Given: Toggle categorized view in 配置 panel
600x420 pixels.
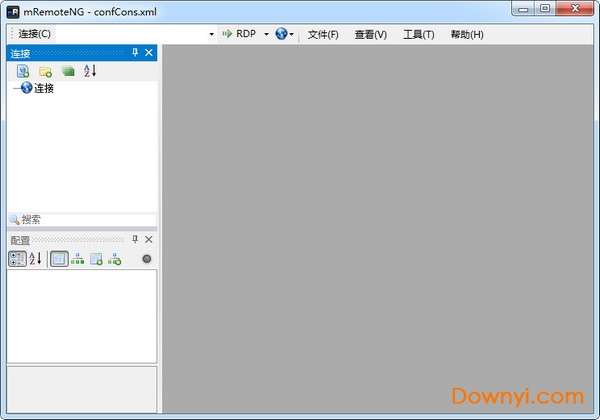Looking at the screenshot, I should (17, 259).
